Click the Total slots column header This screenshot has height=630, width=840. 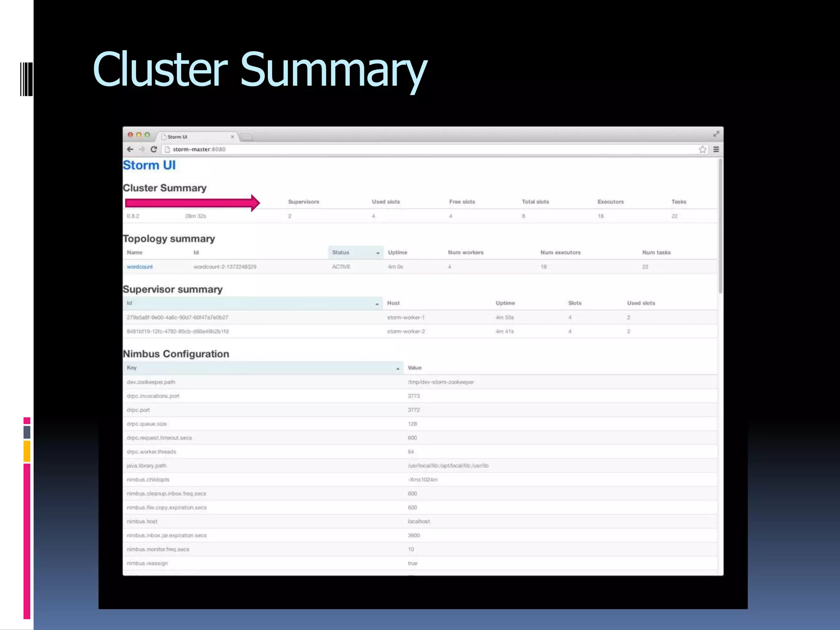(535, 202)
